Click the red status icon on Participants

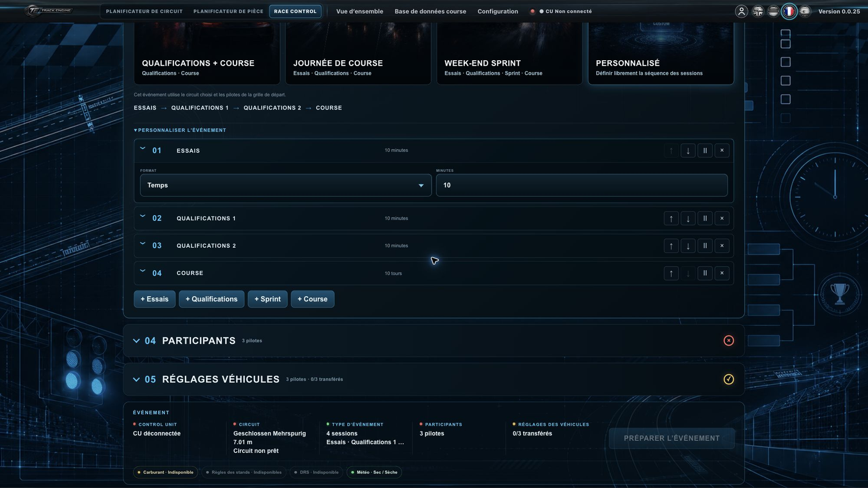point(729,341)
